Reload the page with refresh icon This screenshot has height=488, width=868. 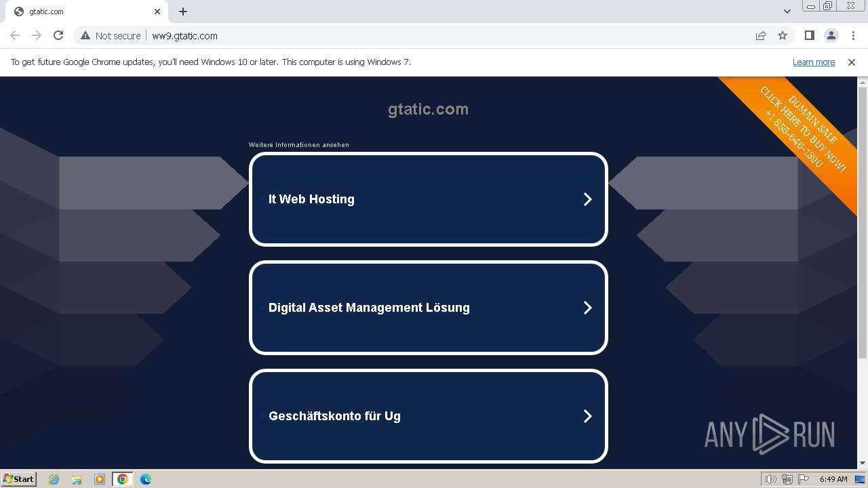pos(58,35)
